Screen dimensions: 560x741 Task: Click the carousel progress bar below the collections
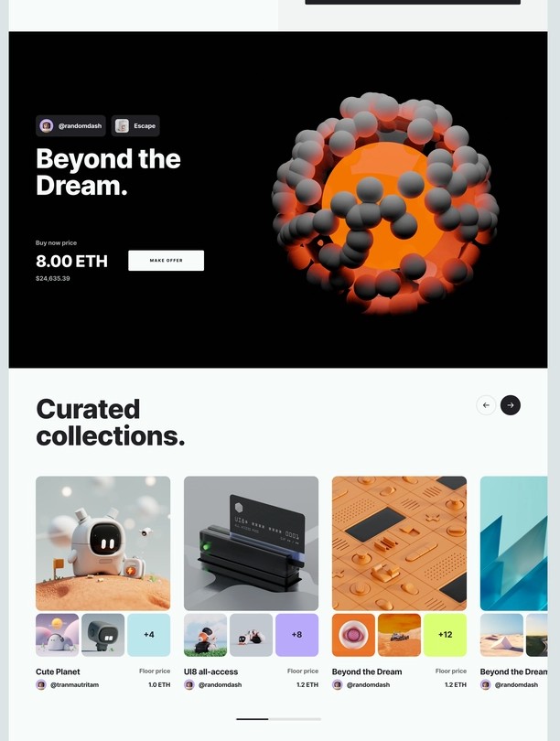pos(278,719)
